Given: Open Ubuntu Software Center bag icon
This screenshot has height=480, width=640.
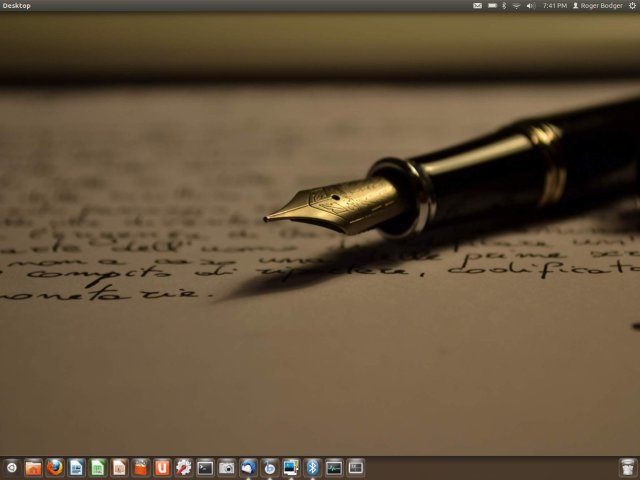Looking at the screenshot, I should (141, 468).
